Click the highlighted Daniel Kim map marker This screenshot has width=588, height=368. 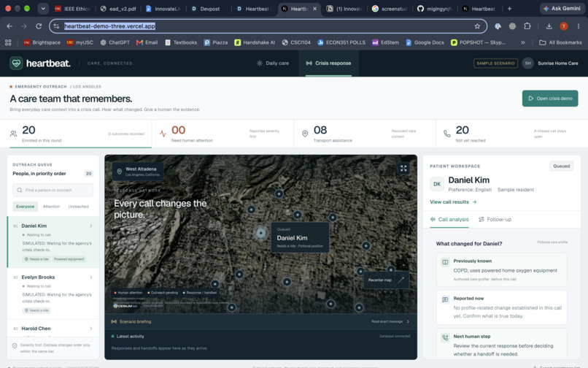[260, 233]
